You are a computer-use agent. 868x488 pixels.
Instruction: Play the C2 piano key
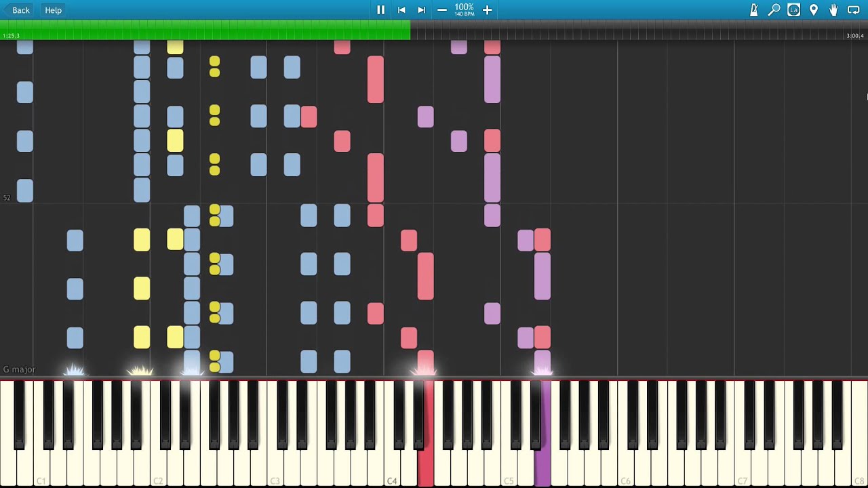click(158, 468)
